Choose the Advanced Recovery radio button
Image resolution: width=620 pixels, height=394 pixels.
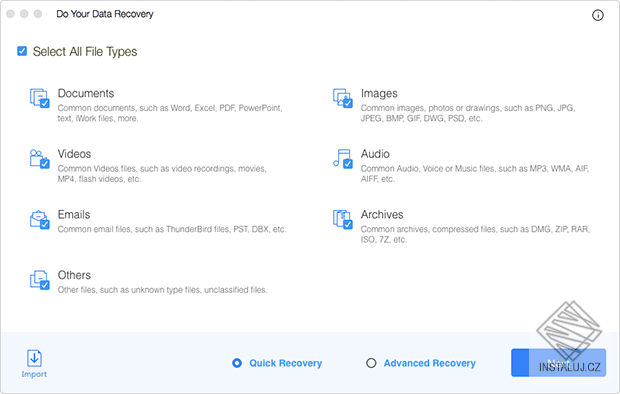pos(371,363)
